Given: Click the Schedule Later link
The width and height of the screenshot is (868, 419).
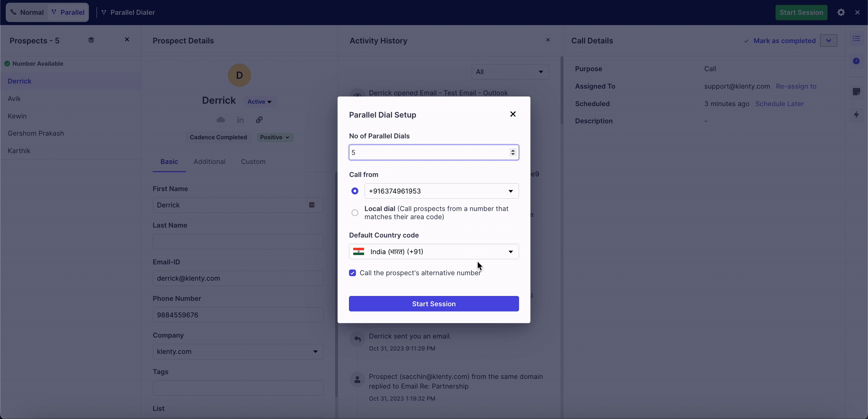Looking at the screenshot, I should pos(779,104).
